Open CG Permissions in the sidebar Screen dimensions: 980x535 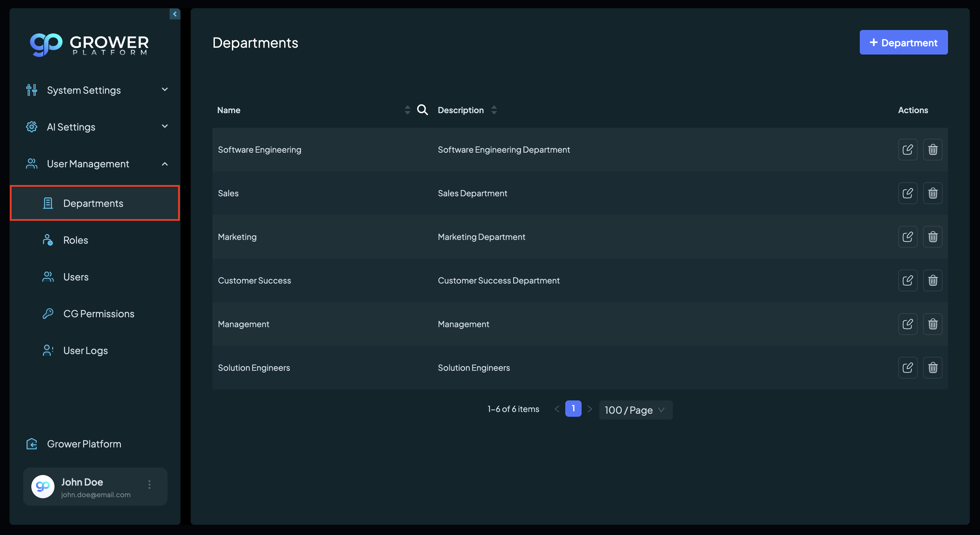coord(95,314)
